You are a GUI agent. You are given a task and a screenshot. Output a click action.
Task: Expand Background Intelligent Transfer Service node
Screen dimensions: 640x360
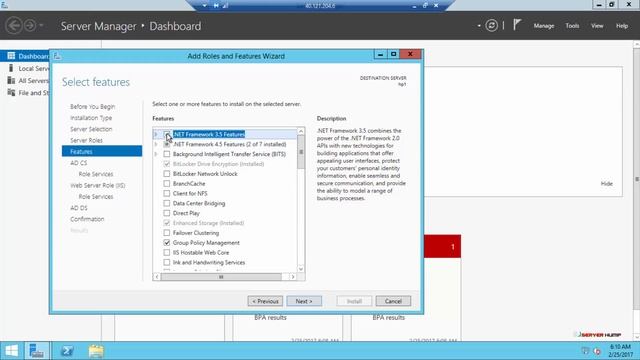pyautogui.click(x=156, y=154)
